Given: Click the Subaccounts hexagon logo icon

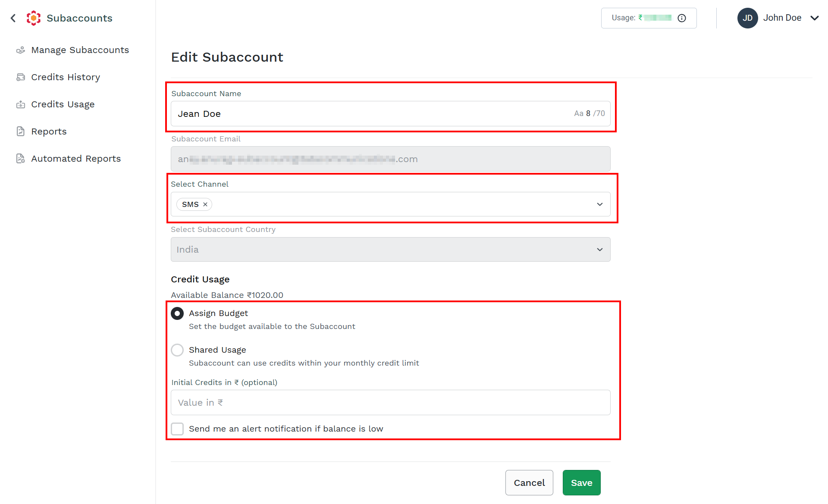Looking at the screenshot, I should [34, 18].
